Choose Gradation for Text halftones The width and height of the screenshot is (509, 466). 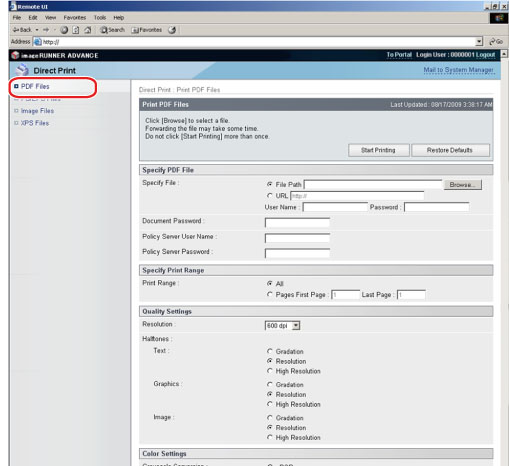click(x=270, y=351)
